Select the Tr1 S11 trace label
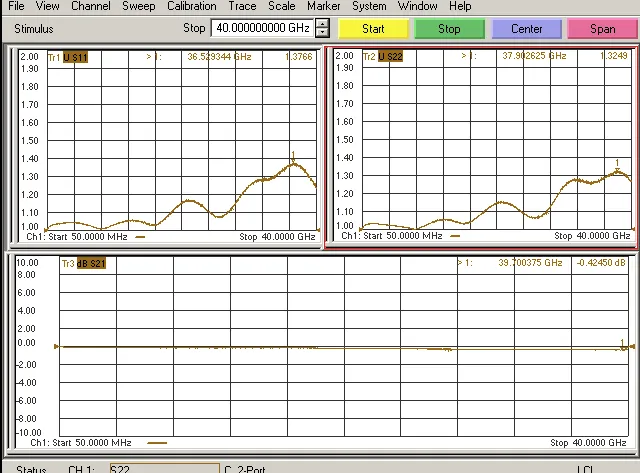 pyautogui.click(x=68, y=57)
